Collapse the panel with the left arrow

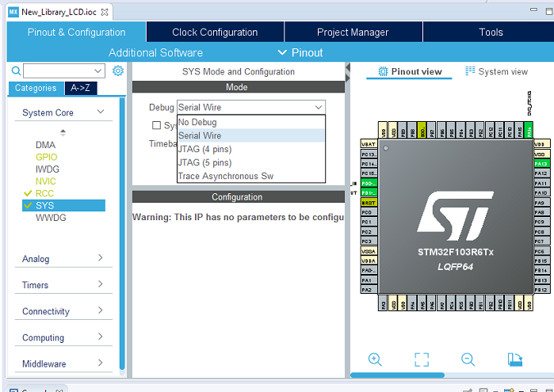point(348,67)
